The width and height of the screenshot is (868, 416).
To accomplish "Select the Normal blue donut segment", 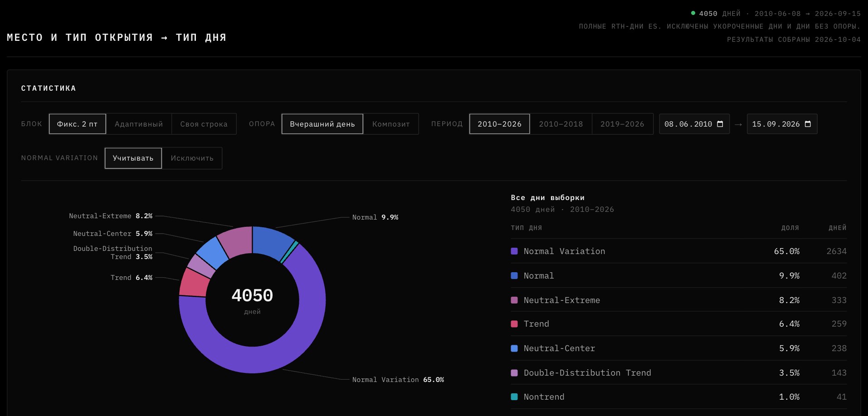I will pos(271,241).
